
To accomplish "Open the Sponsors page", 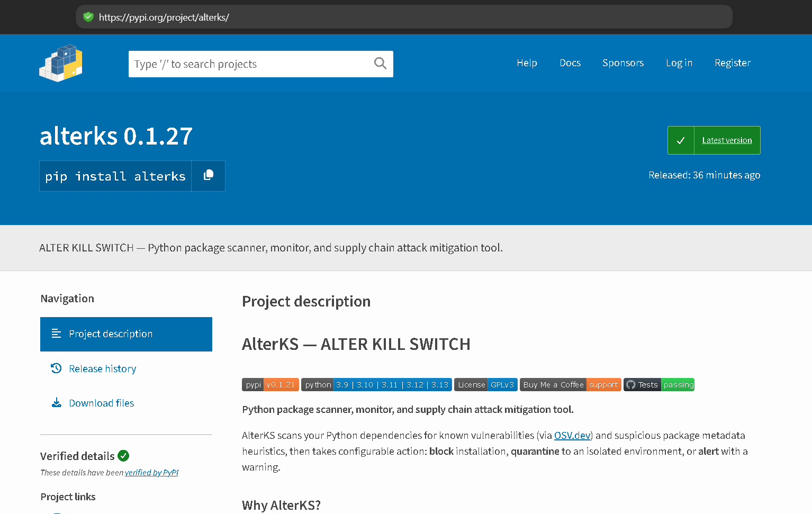I will (x=622, y=62).
